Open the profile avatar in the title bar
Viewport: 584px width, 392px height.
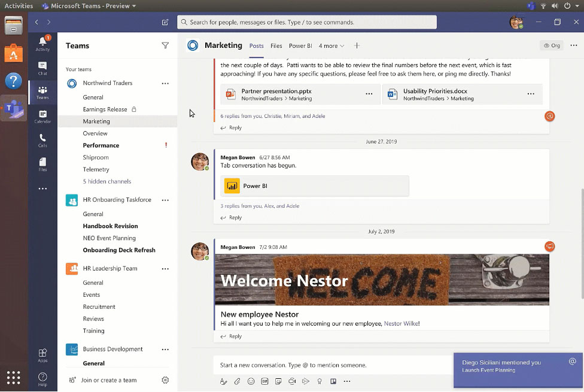pyautogui.click(x=516, y=22)
